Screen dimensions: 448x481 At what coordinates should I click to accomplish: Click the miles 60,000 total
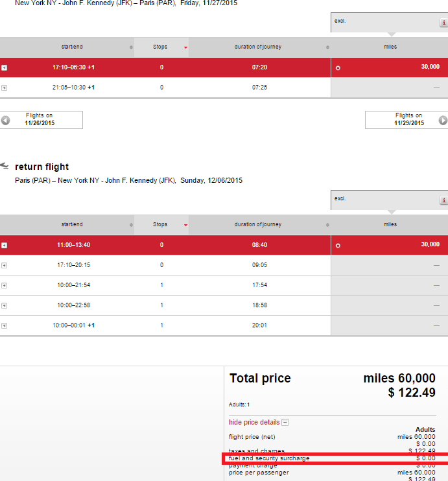point(399,378)
